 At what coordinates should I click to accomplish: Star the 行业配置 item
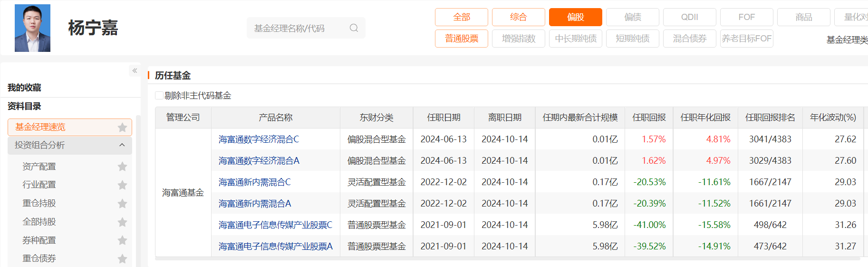point(122,185)
